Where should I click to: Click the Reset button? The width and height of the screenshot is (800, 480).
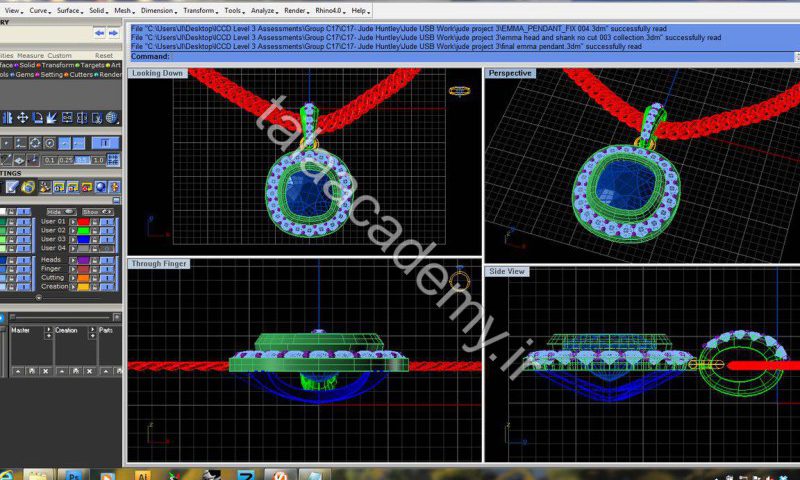tap(104, 56)
